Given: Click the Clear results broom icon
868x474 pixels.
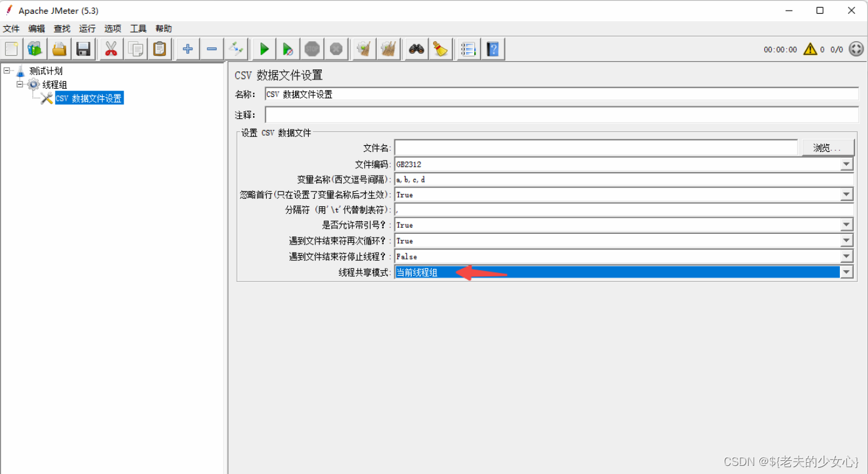Looking at the screenshot, I should pyautogui.click(x=364, y=49).
